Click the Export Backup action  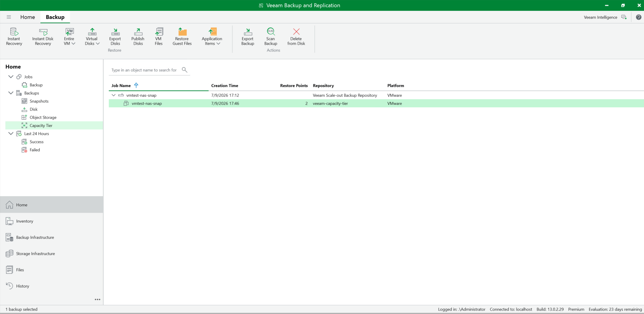(x=248, y=37)
